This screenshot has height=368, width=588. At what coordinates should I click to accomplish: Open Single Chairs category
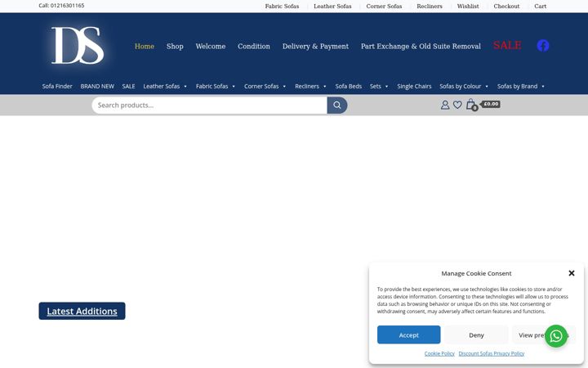pos(414,86)
